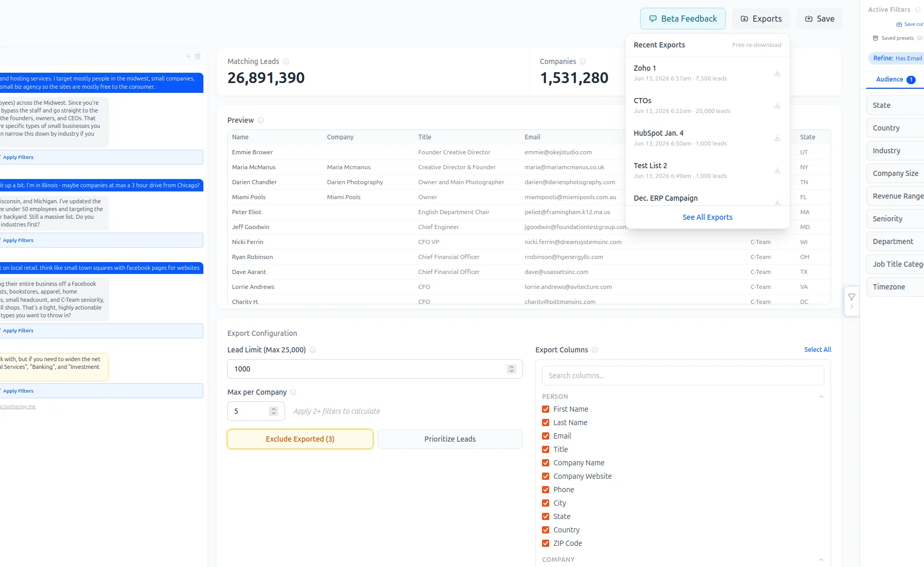The image size is (924, 567).
Task: Click the Apply Filters bar below yellow note
Action: point(101,391)
